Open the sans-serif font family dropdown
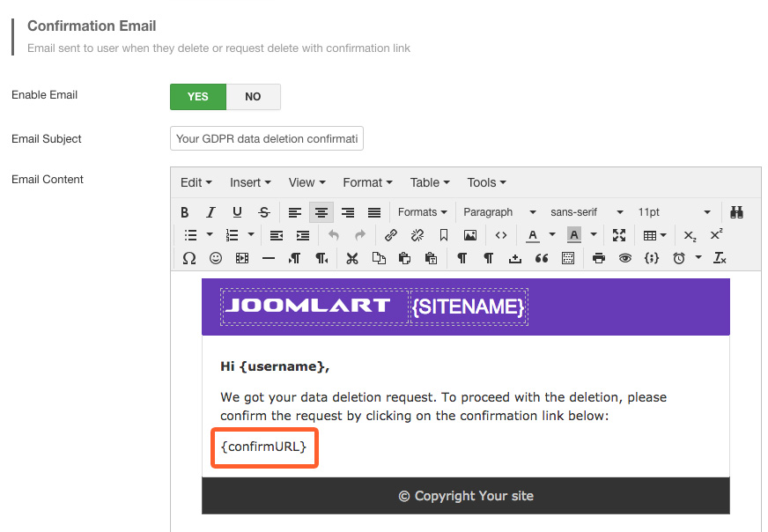 coord(587,212)
